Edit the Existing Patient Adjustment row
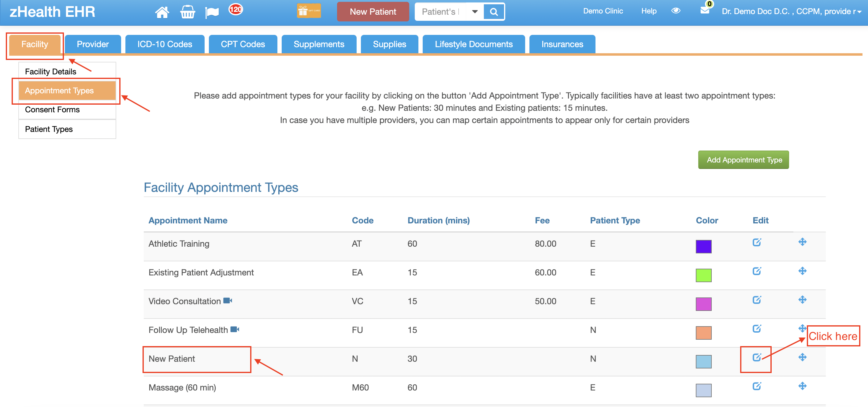The width and height of the screenshot is (868, 407). (757, 271)
